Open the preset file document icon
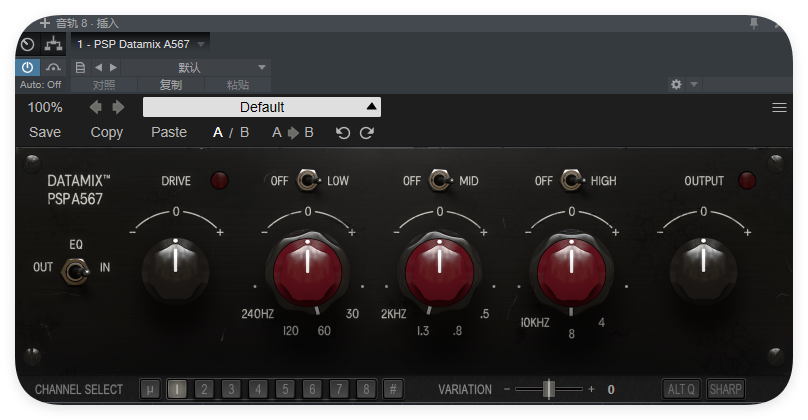This screenshot has width=808, height=420. 80,68
